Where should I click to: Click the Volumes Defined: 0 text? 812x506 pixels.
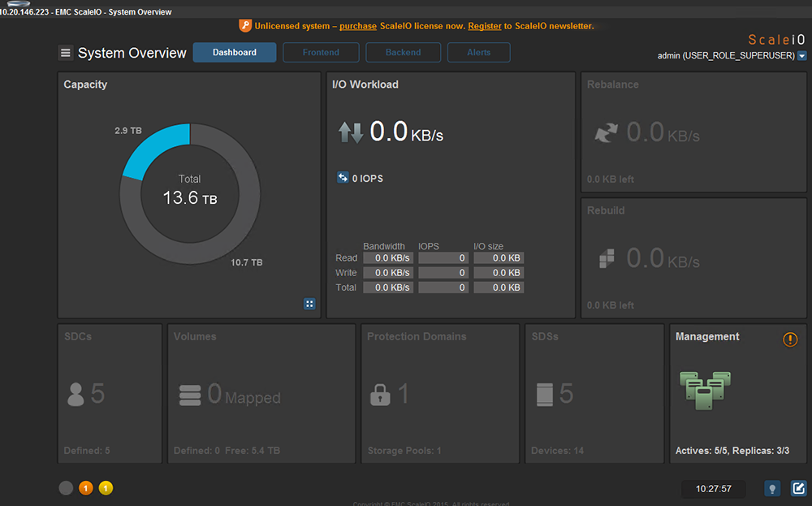[197, 451]
